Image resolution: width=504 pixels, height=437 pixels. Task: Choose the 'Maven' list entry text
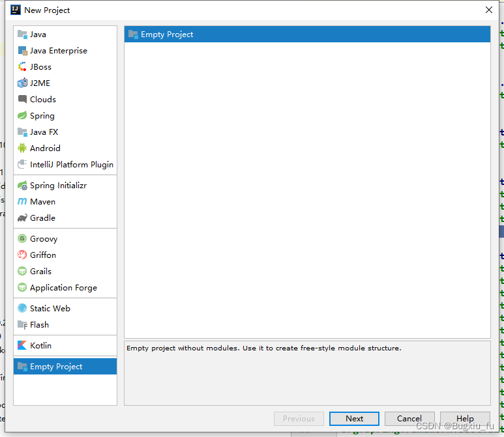pos(43,202)
